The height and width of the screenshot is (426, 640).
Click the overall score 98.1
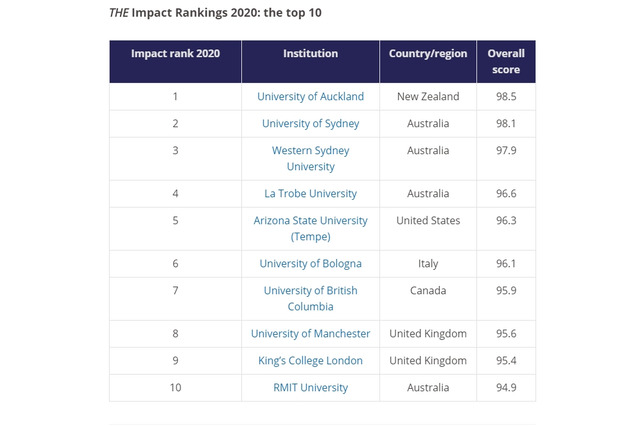tap(506, 124)
